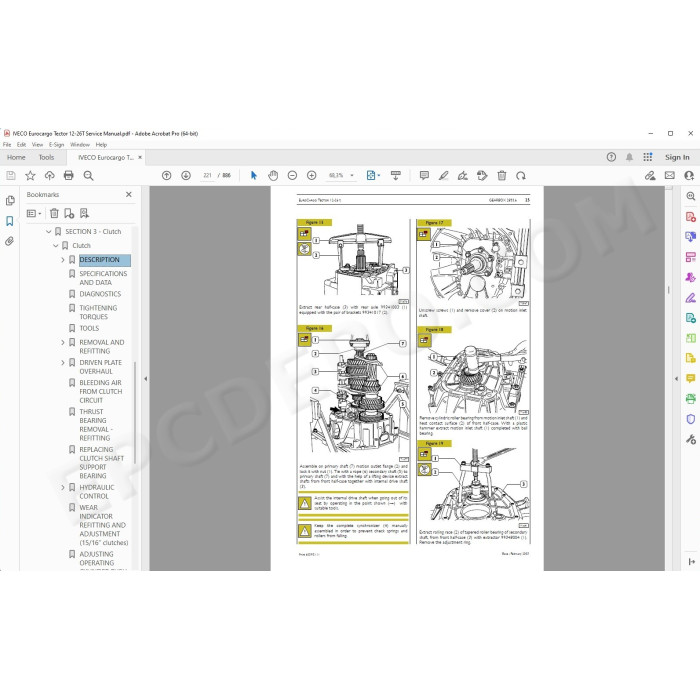700x700 pixels.
Task: Click the page number input field
Action: pos(207,175)
